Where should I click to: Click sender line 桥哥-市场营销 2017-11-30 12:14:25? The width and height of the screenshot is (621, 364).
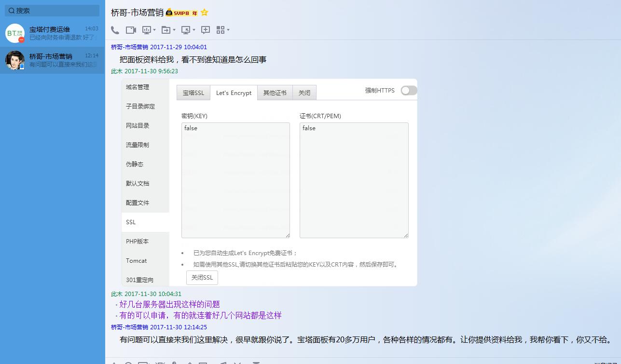click(x=159, y=327)
